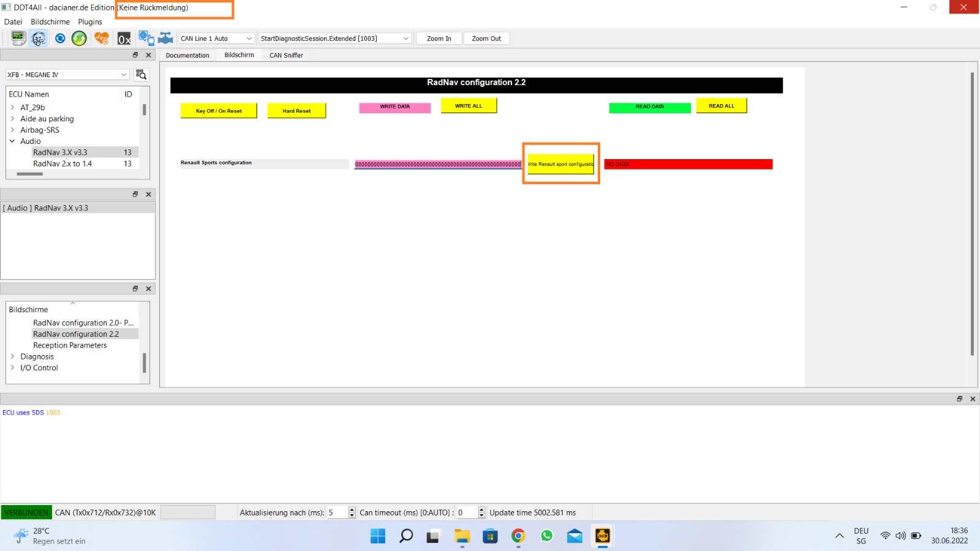The height and width of the screenshot is (551, 980).
Task: Open the 0x hex command icon
Action: pos(124,39)
